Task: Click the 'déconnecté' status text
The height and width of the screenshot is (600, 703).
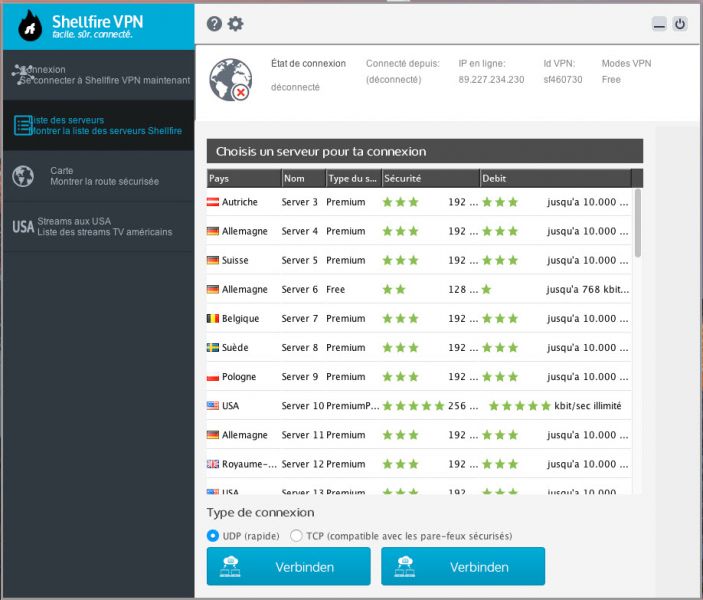Action: tap(295, 87)
